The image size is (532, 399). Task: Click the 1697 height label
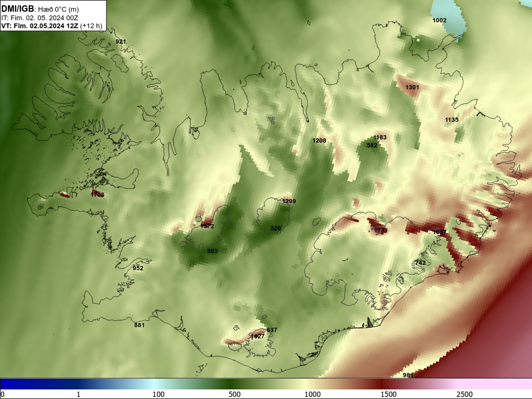click(x=439, y=232)
